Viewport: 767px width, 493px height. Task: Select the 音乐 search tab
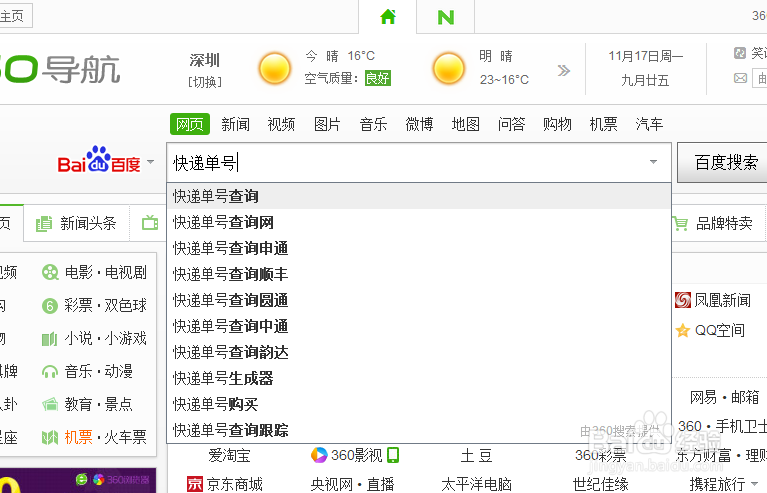coord(373,124)
